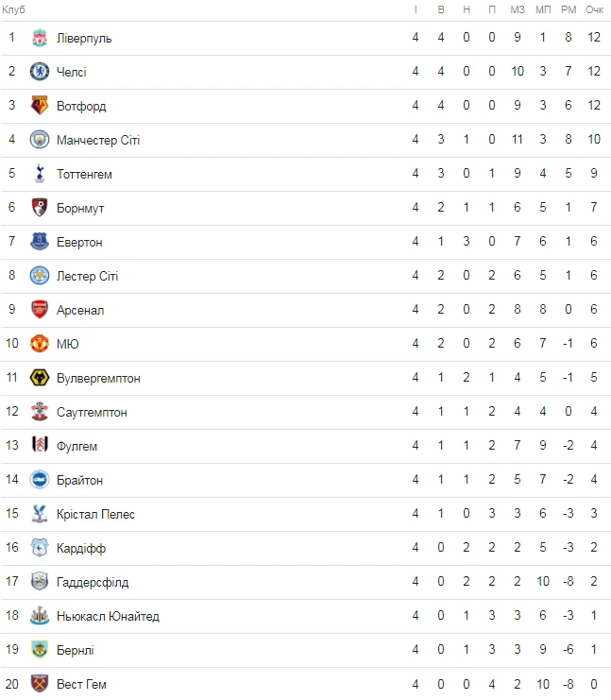Click the Tottenham crest icon

point(39,174)
